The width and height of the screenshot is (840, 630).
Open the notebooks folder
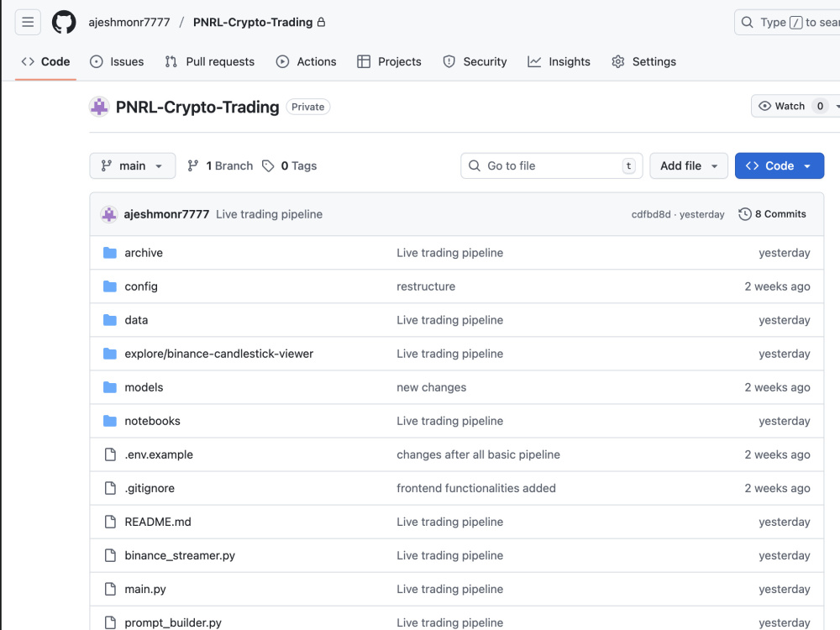[153, 421]
